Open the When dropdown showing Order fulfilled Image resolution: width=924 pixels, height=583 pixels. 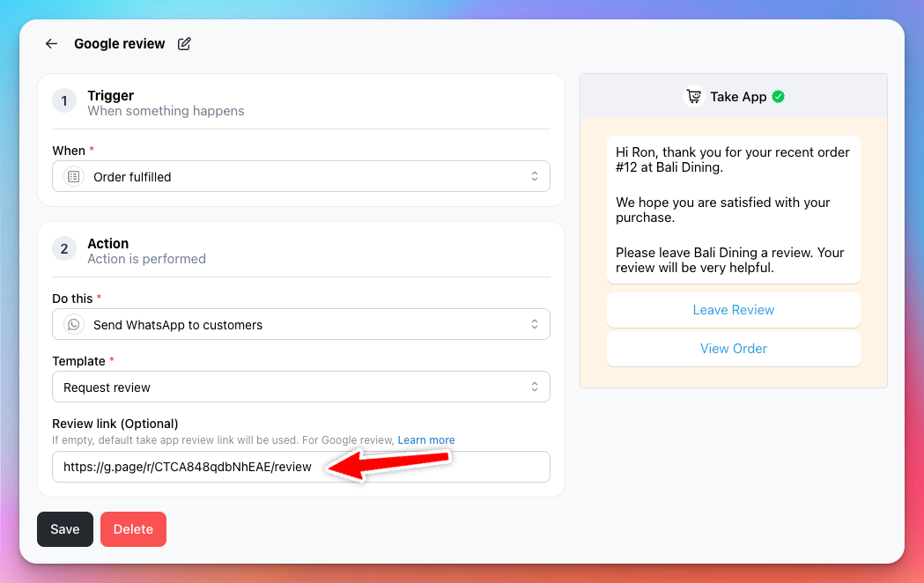301,176
